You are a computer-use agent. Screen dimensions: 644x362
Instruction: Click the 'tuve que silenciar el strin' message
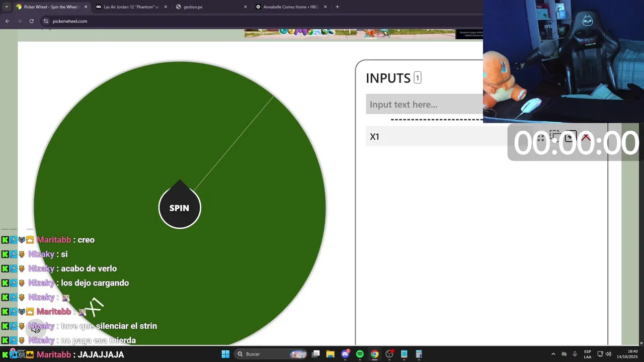pyautogui.click(x=109, y=326)
